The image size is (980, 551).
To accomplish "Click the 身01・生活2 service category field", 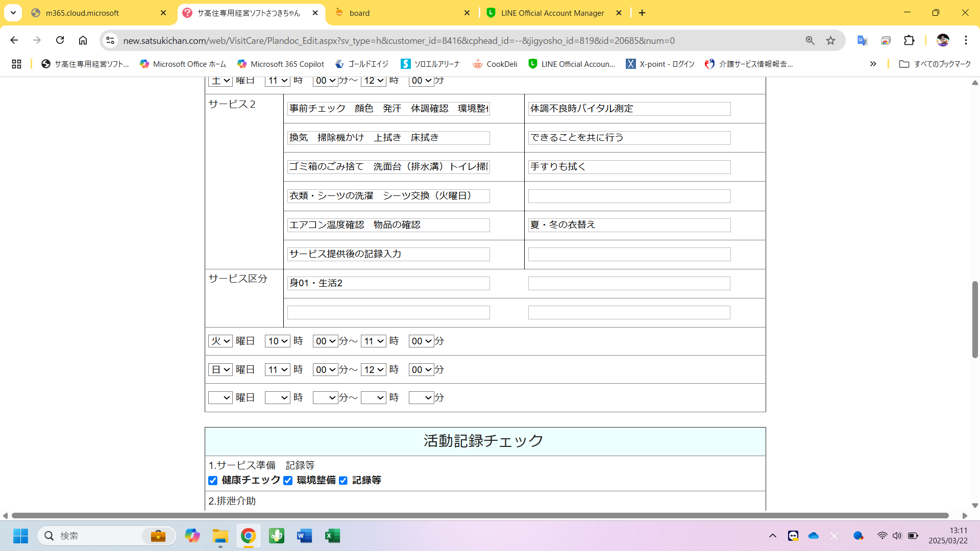I will (388, 283).
